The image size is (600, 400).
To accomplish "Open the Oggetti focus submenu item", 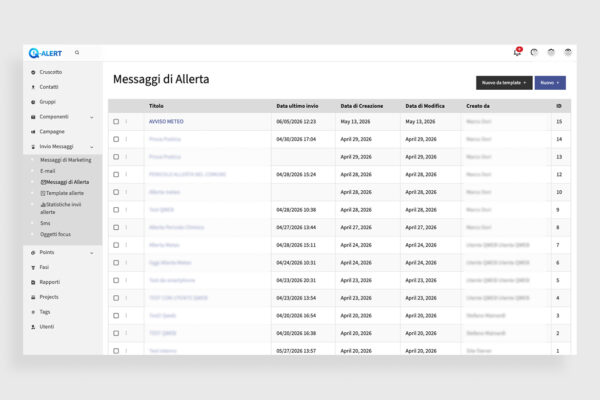I will click(55, 234).
